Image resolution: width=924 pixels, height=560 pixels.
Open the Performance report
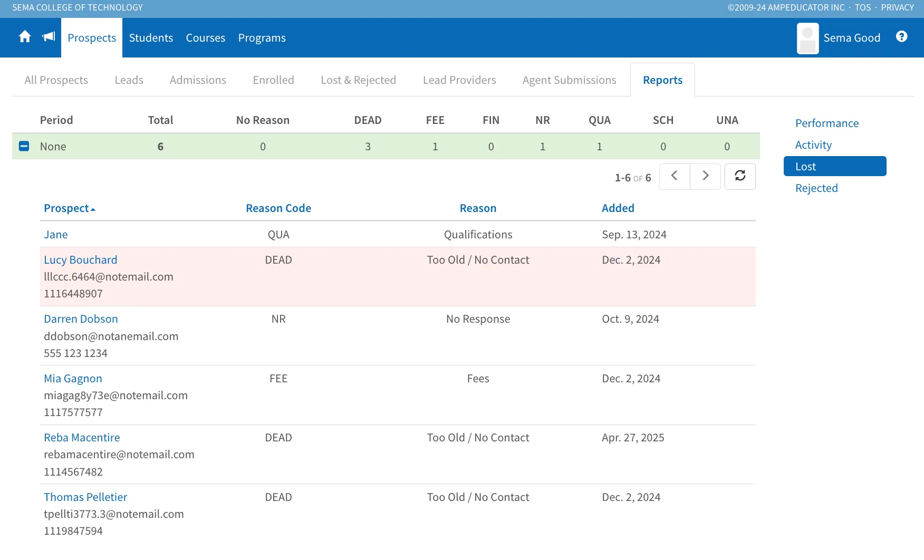pyautogui.click(x=827, y=123)
